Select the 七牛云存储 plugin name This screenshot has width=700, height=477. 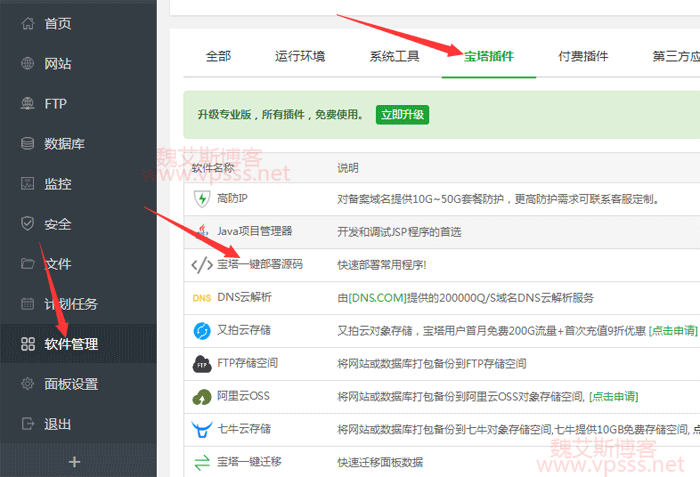click(244, 429)
